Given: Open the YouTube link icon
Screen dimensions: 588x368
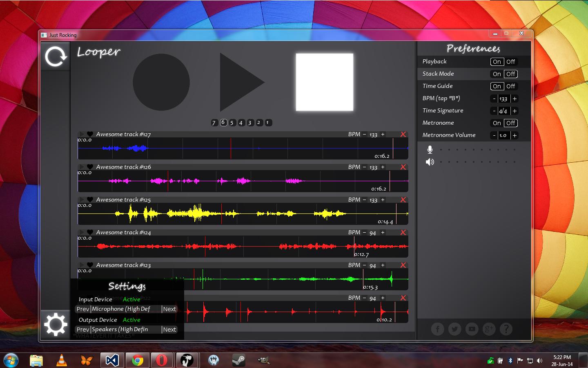Looking at the screenshot, I should coord(472,329).
